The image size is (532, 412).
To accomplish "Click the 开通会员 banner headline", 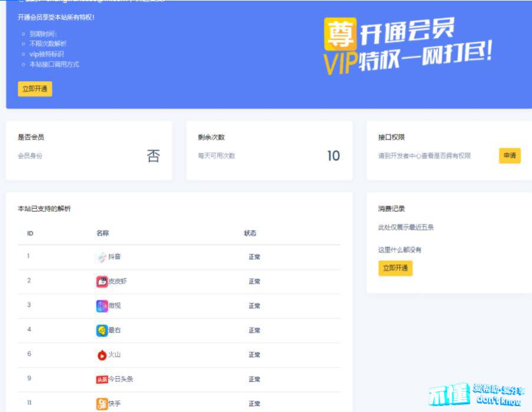I will [407, 33].
